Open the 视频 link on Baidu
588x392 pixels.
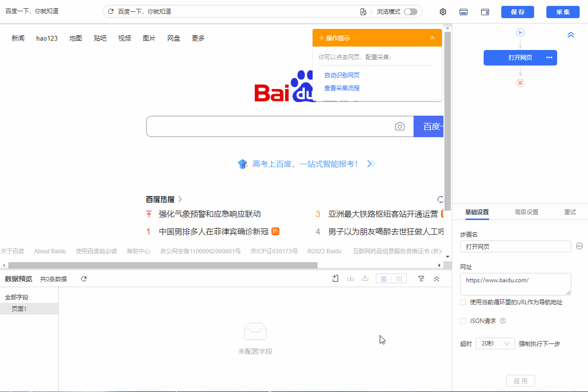tap(124, 38)
